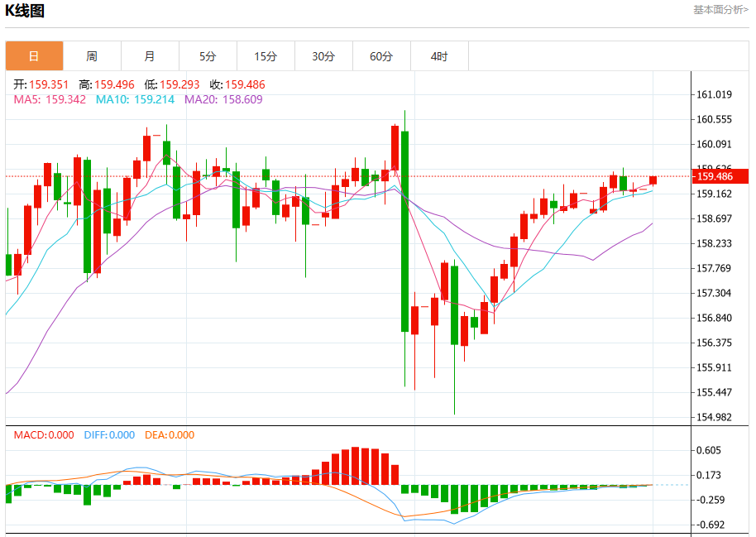The height and width of the screenshot is (537, 756).
Task: Open the 60分 interval tab
Action: coord(381,56)
